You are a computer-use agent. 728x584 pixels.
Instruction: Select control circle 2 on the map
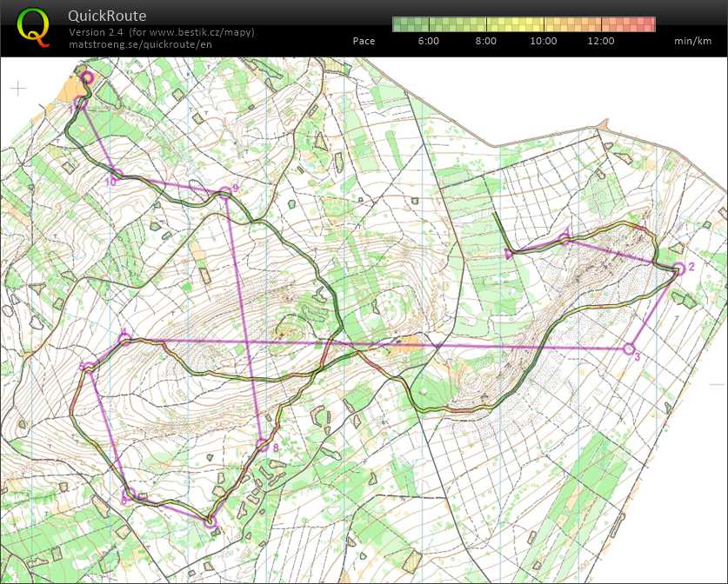(x=679, y=269)
